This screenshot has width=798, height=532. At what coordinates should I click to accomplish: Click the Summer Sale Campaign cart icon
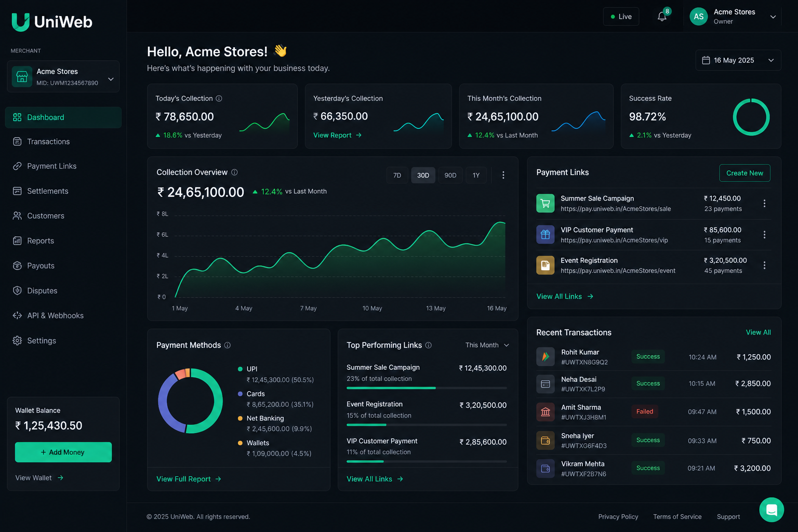[x=546, y=203]
